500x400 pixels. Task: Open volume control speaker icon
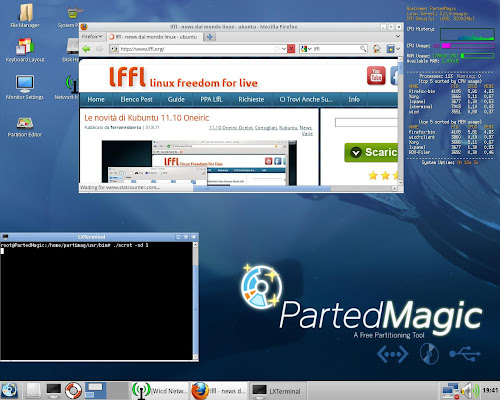[470, 390]
